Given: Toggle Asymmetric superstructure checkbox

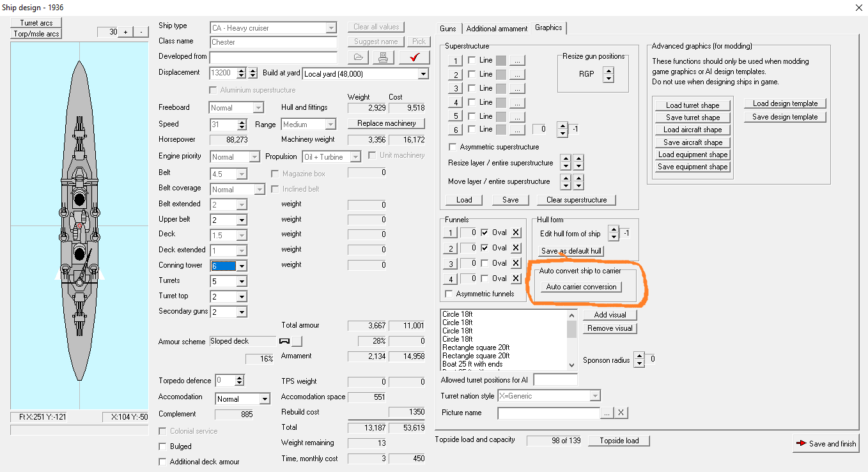Looking at the screenshot, I should (x=453, y=147).
